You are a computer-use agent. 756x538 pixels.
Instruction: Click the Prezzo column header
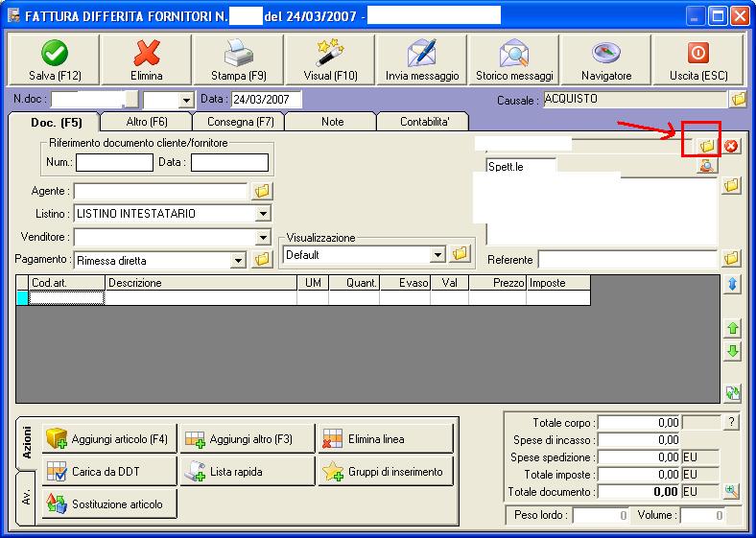(x=497, y=283)
